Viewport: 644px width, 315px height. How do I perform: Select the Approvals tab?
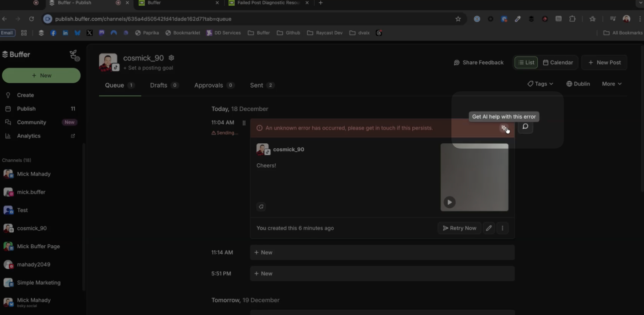point(214,85)
